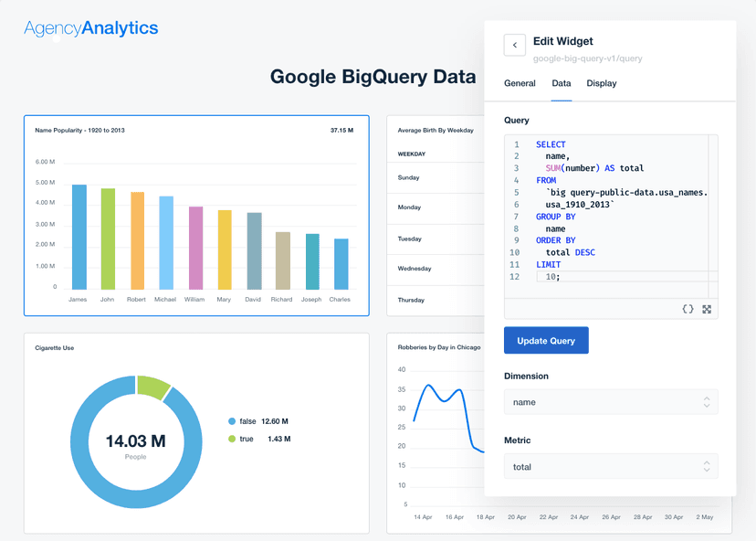Click the Update Query button
Image resolution: width=756 pixels, height=541 pixels.
545,340
